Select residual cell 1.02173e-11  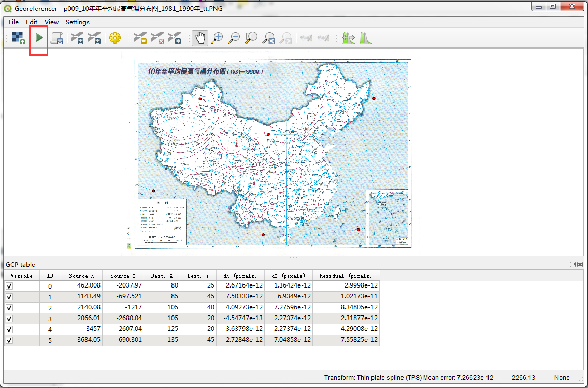[x=346, y=296]
